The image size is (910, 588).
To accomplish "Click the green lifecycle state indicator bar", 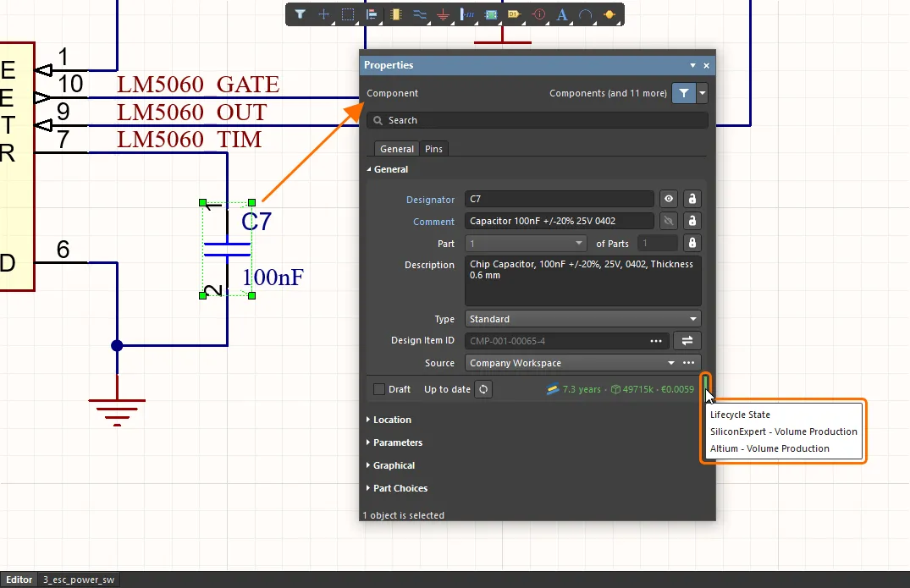I will point(706,382).
